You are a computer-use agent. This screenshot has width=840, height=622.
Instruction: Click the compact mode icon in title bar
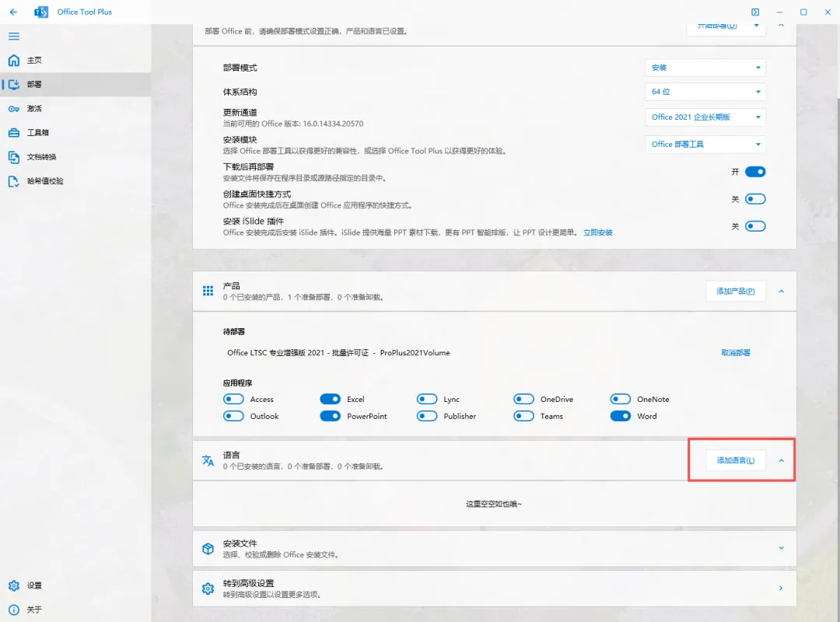tap(754, 12)
